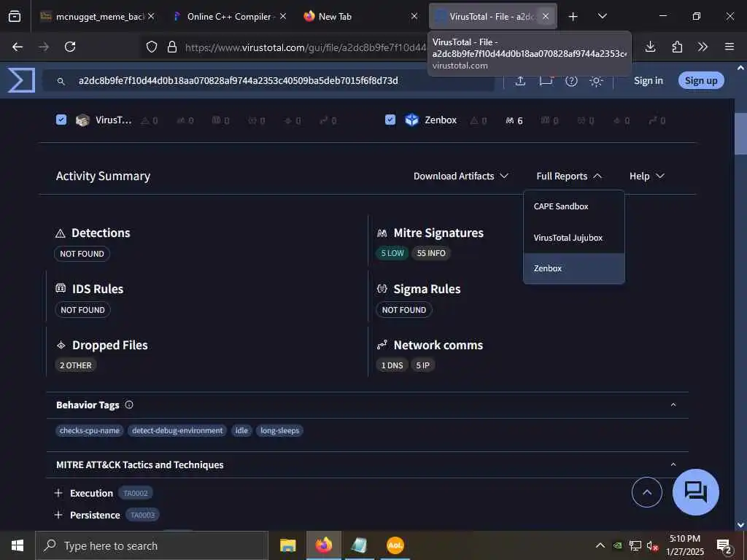Viewport: 747px width, 560px height.
Task: Uncheck the VirusTotal Jujubox sandbox checkbox
Action: [61, 120]
